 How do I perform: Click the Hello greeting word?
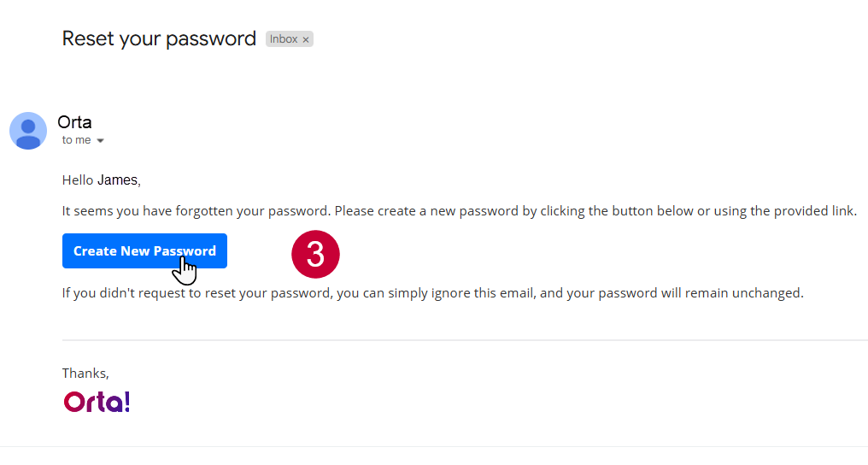78,180
